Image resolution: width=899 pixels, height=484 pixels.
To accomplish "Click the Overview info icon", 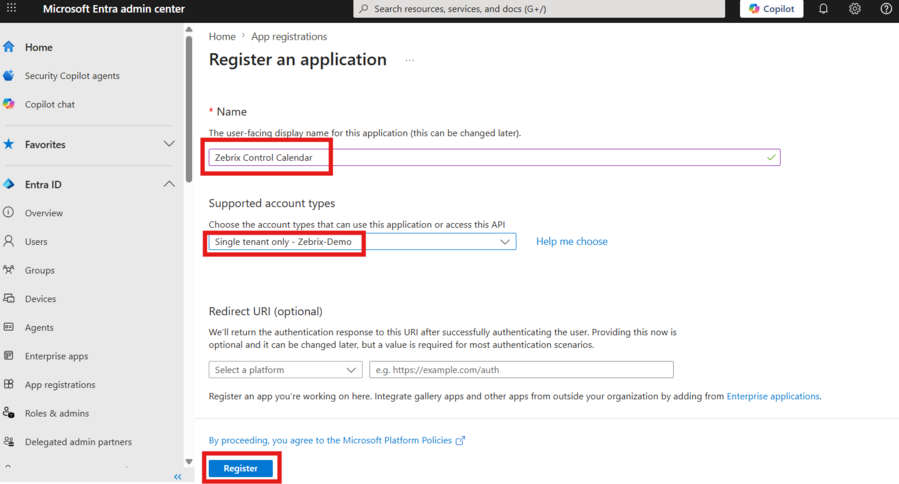I will coord(9,213).
